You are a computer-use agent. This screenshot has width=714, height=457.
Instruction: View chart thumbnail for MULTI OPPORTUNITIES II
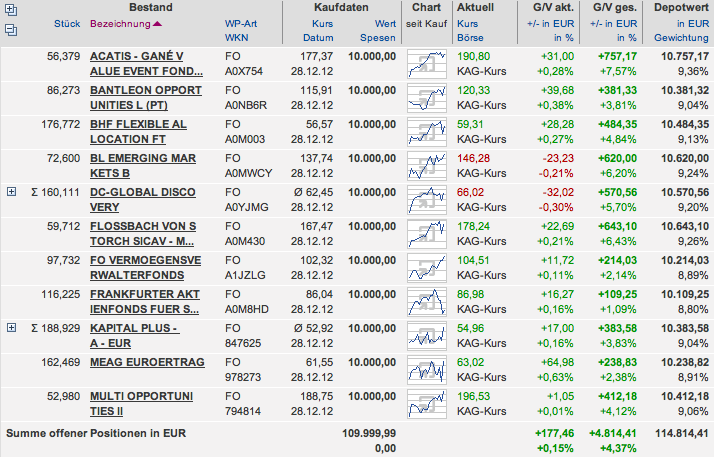[x=427, y=404]
